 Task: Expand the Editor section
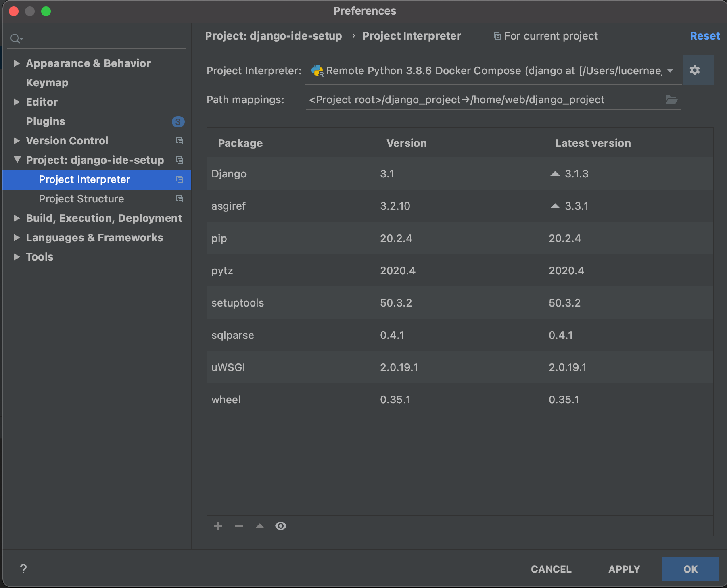pos(17,102)
